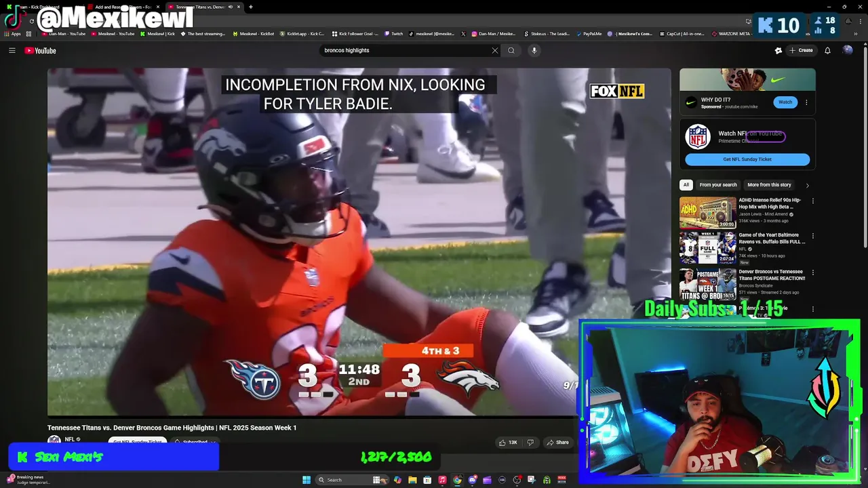The width and height of the screenshot is (868, 488).
Task: Watch the Nike sponsored ad
Action: click(x=785, y=102)
